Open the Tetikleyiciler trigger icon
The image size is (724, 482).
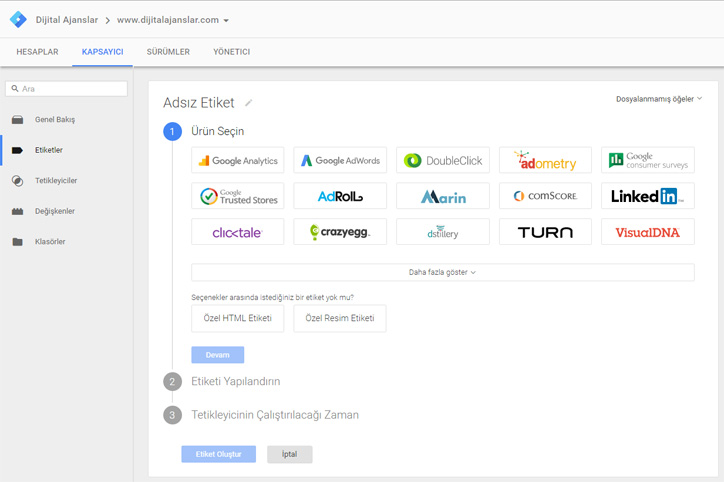pyautogui.click(x=18, y=181)
